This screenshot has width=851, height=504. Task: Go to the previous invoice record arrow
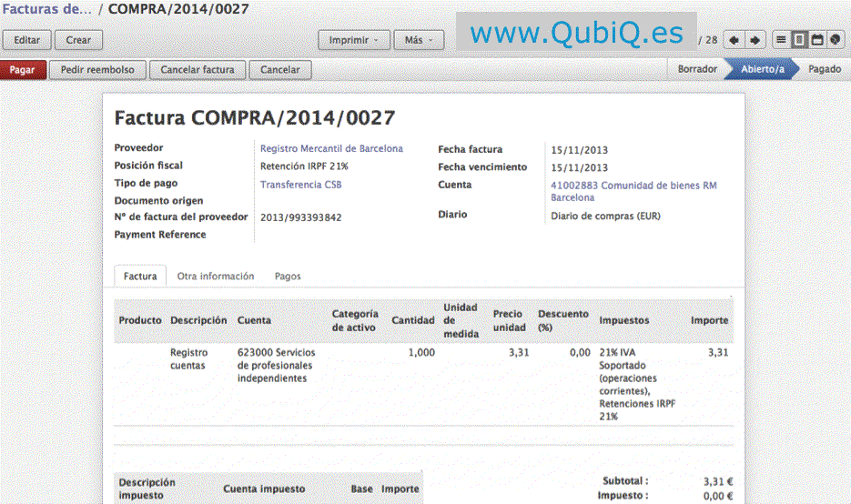click(x=734, y=40)
